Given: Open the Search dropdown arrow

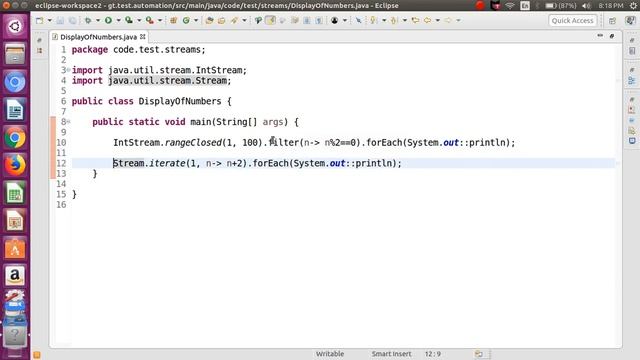Looking at the screenshot, I should (x=244, y=20).
